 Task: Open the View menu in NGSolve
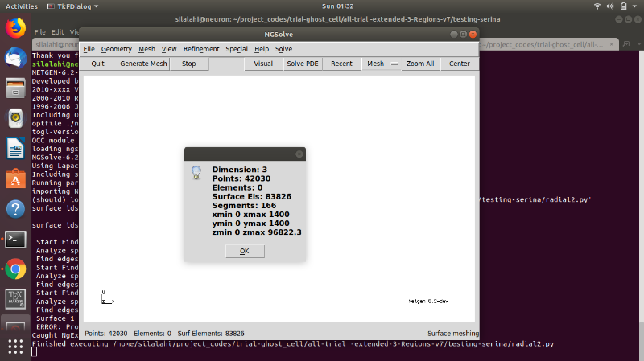(169, 49)
